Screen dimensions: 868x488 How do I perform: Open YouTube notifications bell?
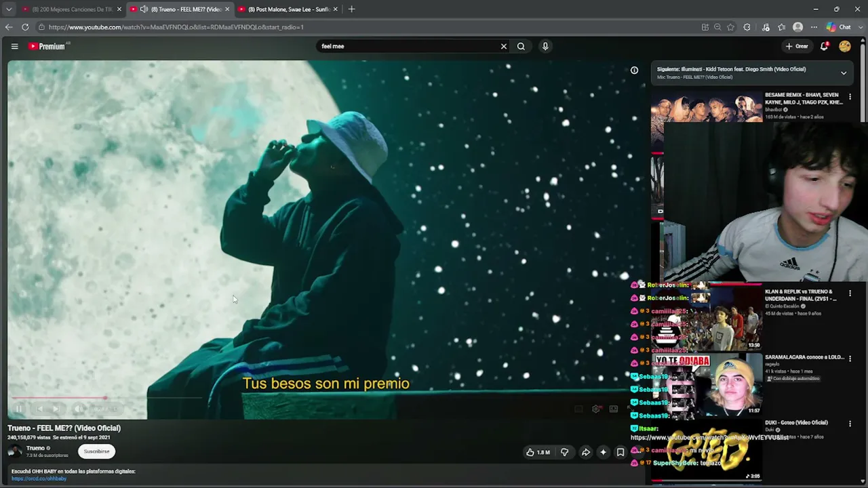pos(824,46)
